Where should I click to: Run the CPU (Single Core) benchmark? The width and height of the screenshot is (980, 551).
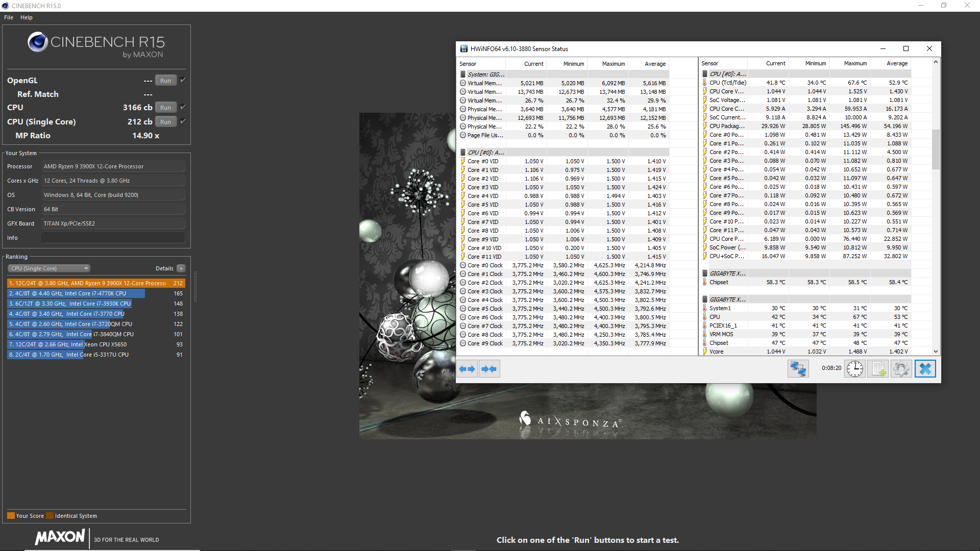(x=165, y=122)
